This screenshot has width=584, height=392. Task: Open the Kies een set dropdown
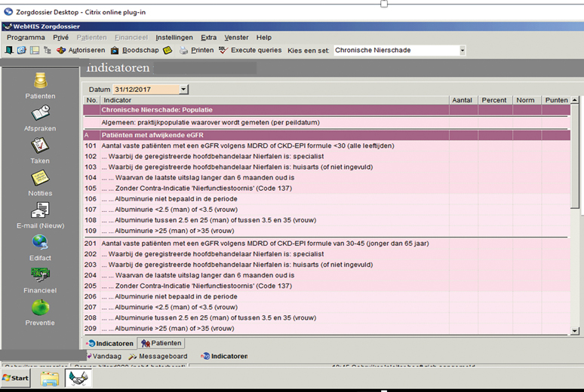point(462,51)
